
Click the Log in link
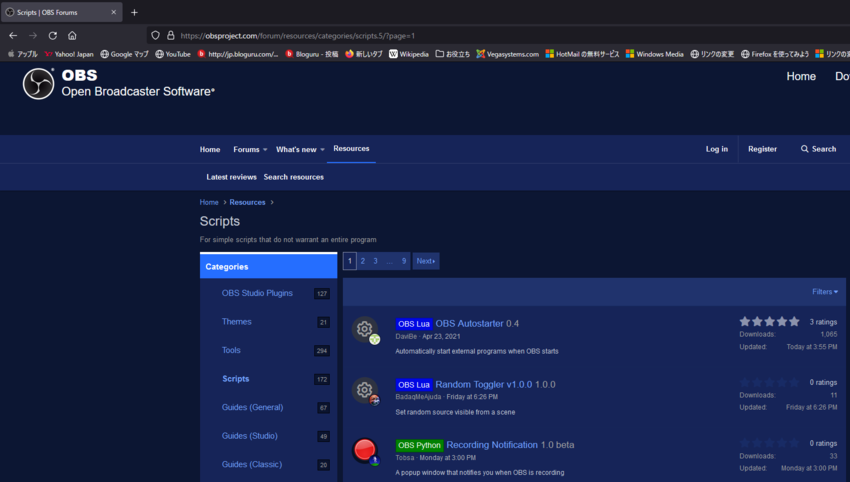[717, 149]
